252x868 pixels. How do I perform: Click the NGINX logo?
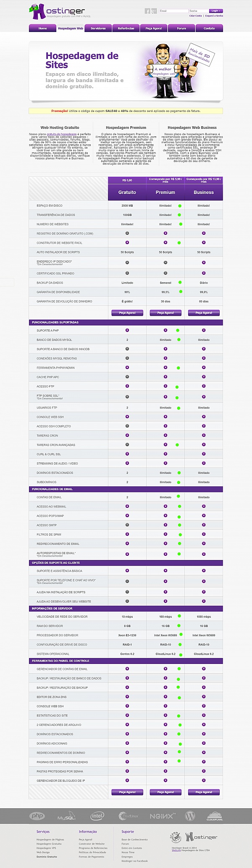161,816
